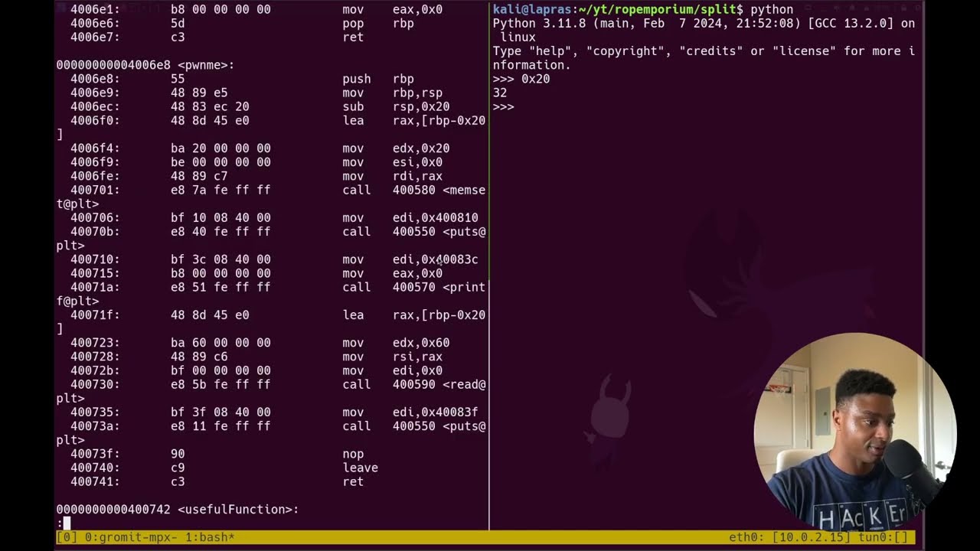Image resolution: width=980 pixels, height=551 pixels.
Task: Click 'mov edi,0x400810' instruction
Action: coord(410,218)
